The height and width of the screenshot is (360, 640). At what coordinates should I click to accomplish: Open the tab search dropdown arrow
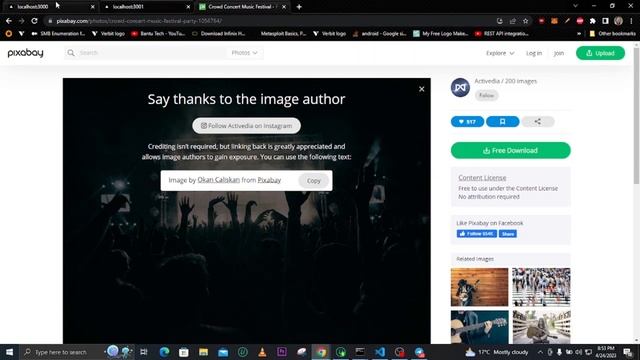(575, 6)
